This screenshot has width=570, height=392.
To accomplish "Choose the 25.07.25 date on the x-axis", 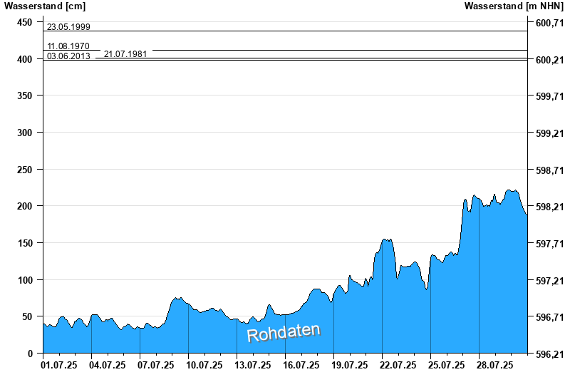I will tap(447, 365).
